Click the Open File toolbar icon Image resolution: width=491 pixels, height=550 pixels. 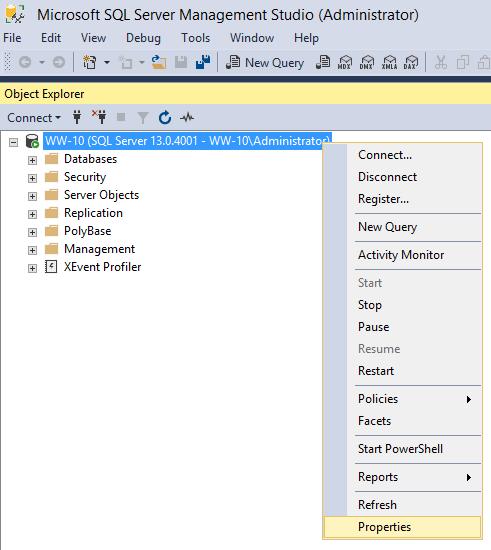[159, 62]
